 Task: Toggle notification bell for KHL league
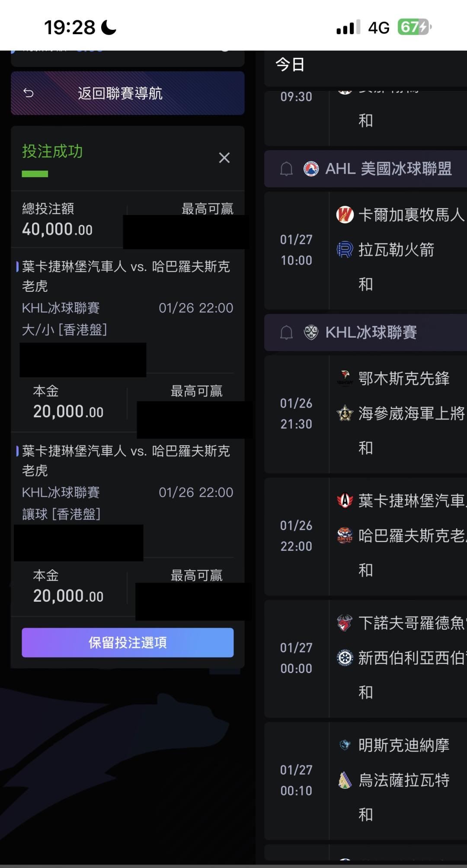coord(286,332)
